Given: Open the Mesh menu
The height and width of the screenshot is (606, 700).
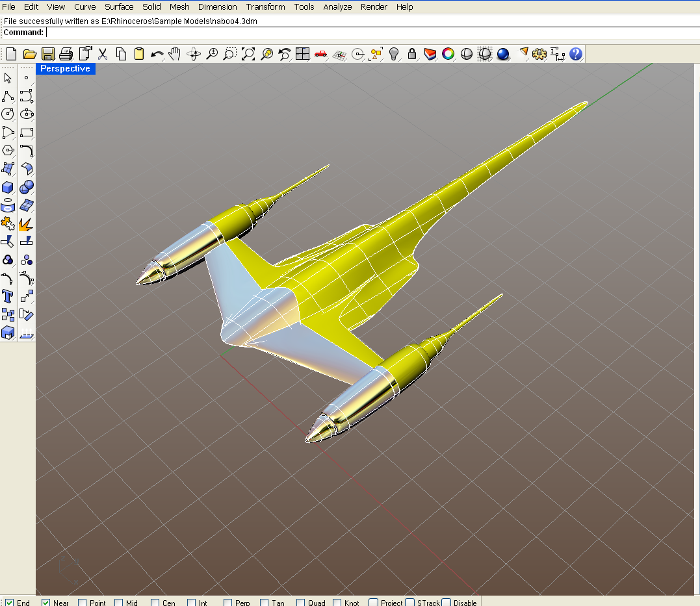Looking at the screenshot, I should (x=179, y=6).
